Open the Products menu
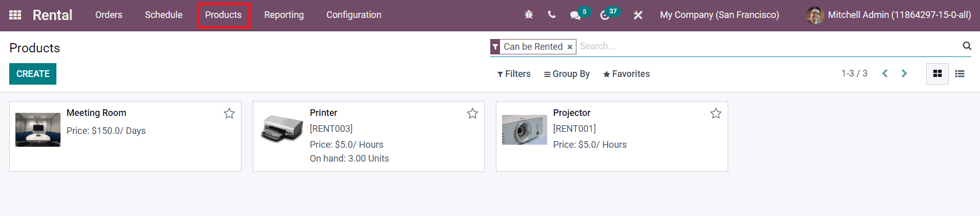 (224, 15)
